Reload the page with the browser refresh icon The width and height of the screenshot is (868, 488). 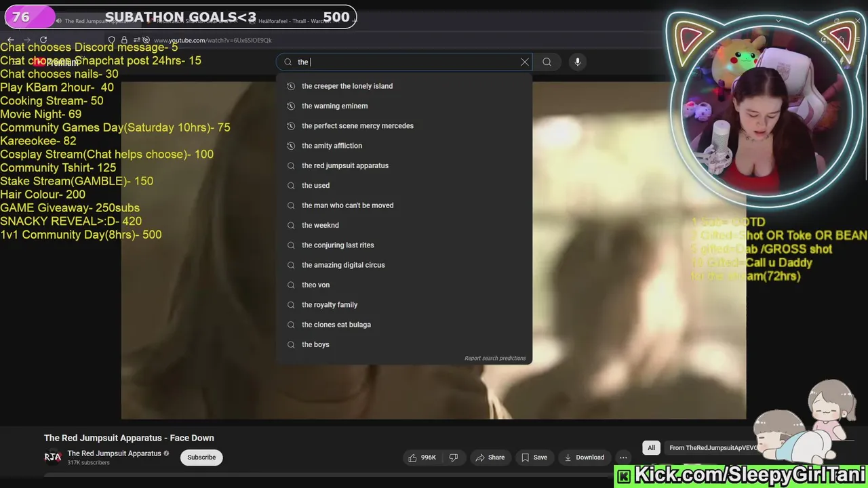[x=43, y=40]
